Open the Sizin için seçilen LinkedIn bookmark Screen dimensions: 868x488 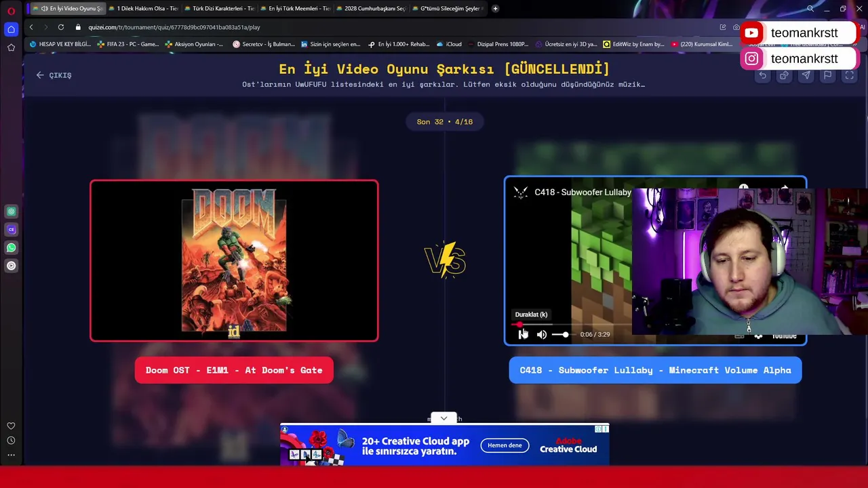tap(330, 44)
